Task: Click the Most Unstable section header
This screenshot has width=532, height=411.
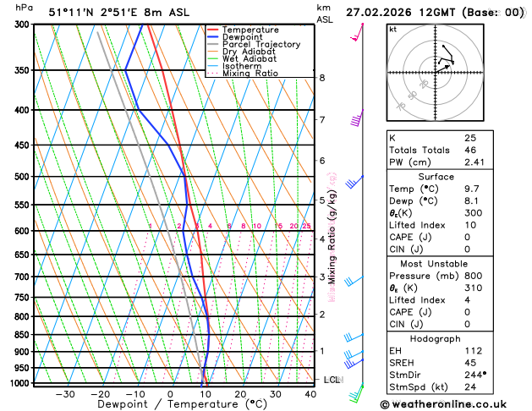Action: 434,264
